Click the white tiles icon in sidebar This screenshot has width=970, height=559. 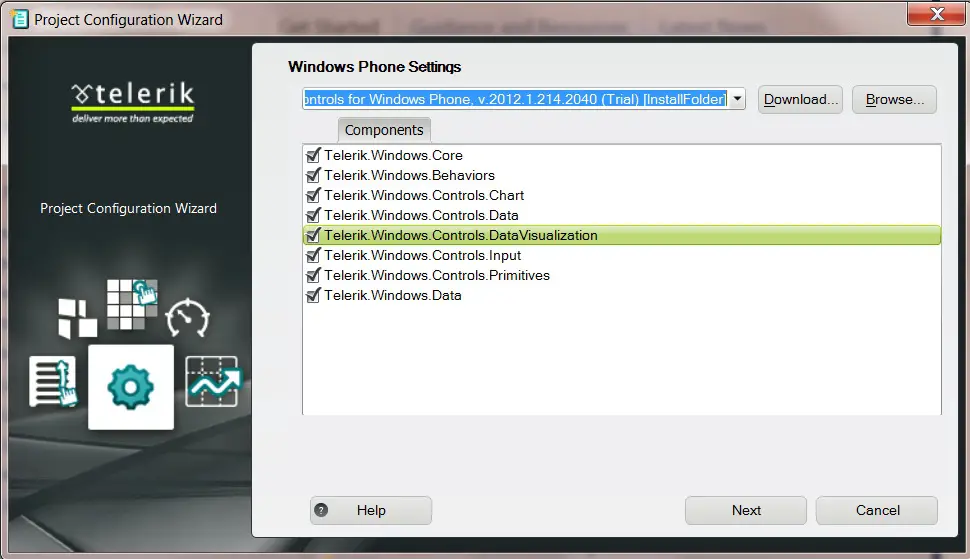click(77, 318)
